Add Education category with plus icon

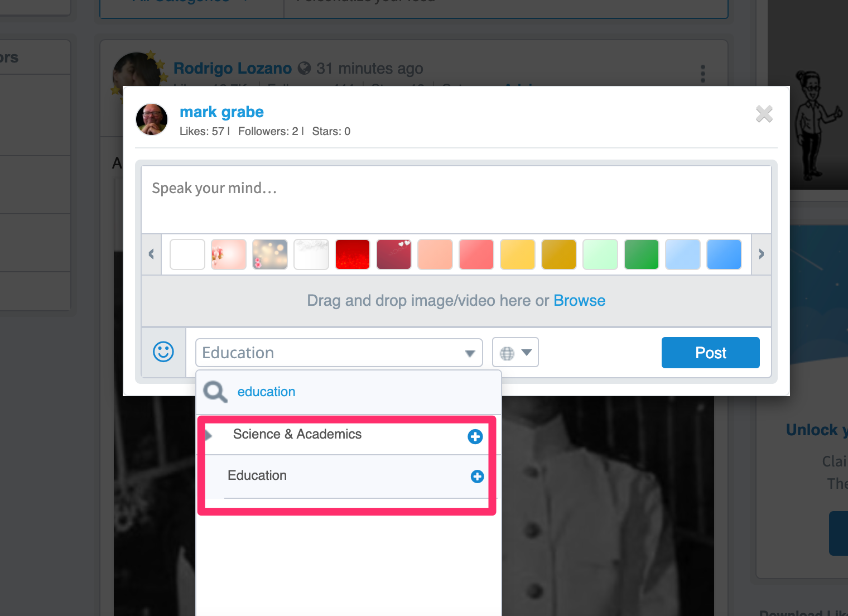point(477,477)
